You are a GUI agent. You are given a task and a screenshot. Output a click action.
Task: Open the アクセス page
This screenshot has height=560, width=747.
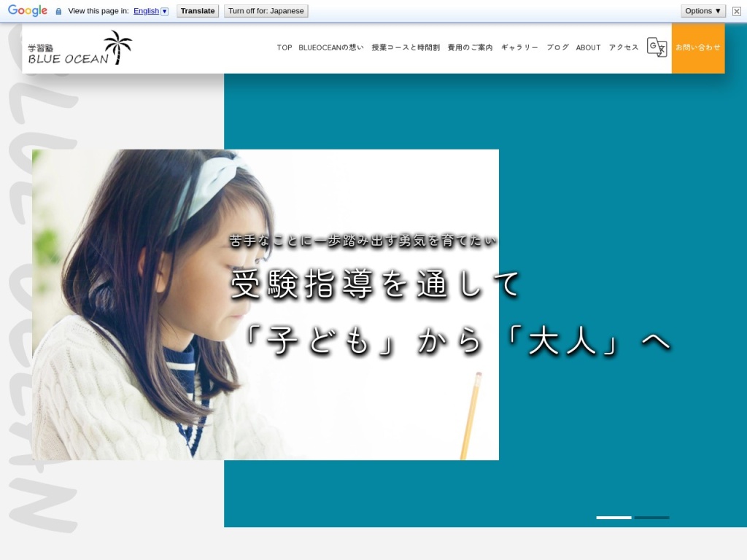(624, 47)
